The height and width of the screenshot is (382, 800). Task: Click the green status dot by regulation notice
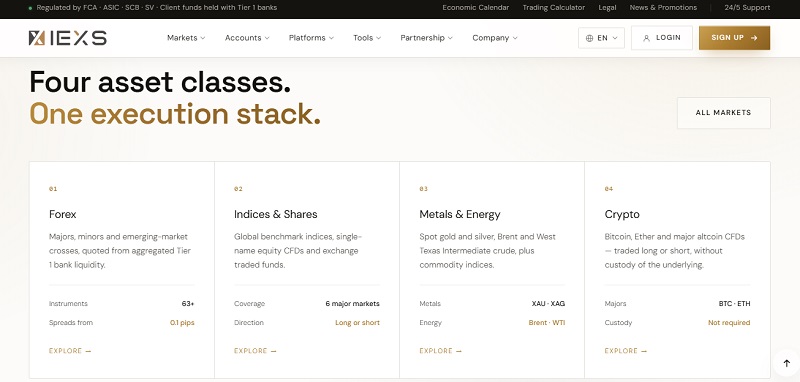(31, 8)
